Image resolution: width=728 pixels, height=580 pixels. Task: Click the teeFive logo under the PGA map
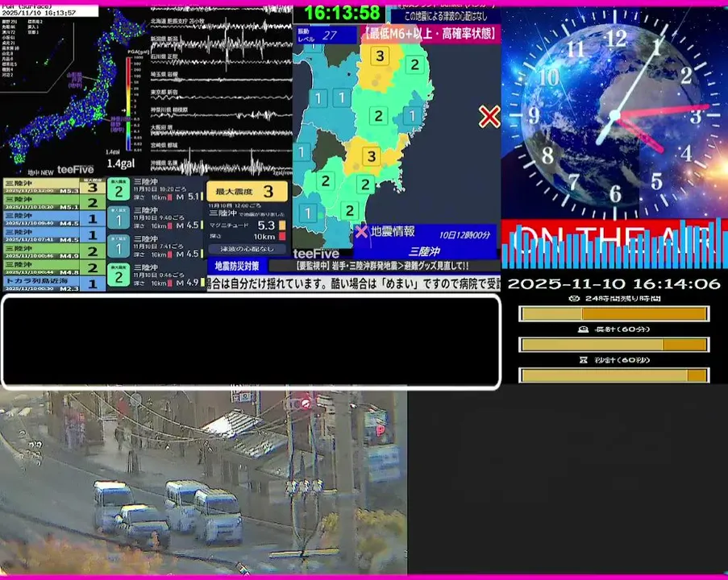point(75,169)
